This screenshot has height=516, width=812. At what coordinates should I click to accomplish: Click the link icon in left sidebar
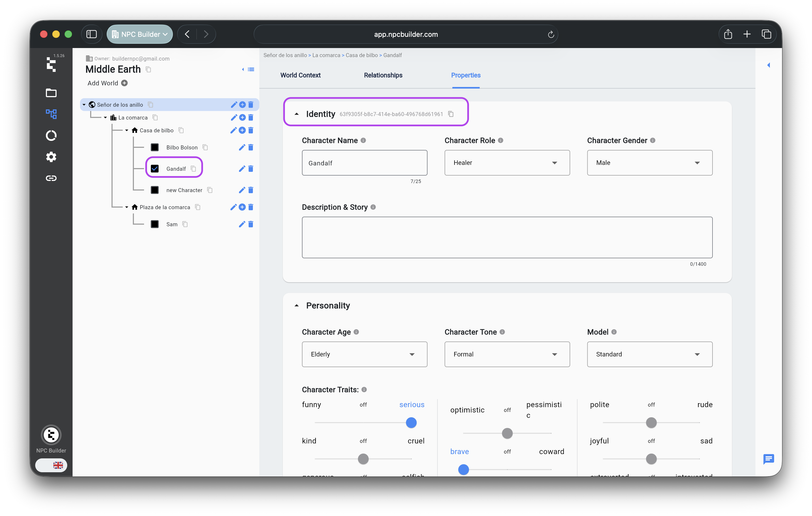point(51,178)
